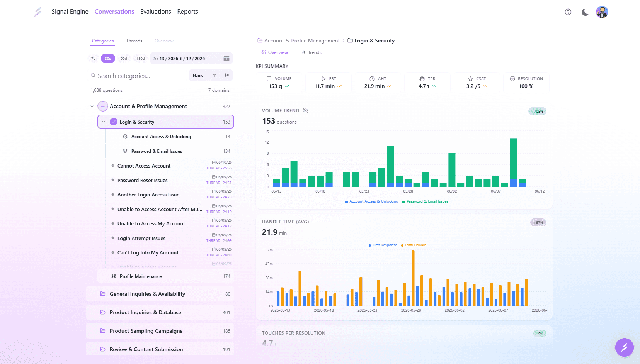The image size is (640, 364).
Task: Open the date range calendar icon
Action: (226, 59)
